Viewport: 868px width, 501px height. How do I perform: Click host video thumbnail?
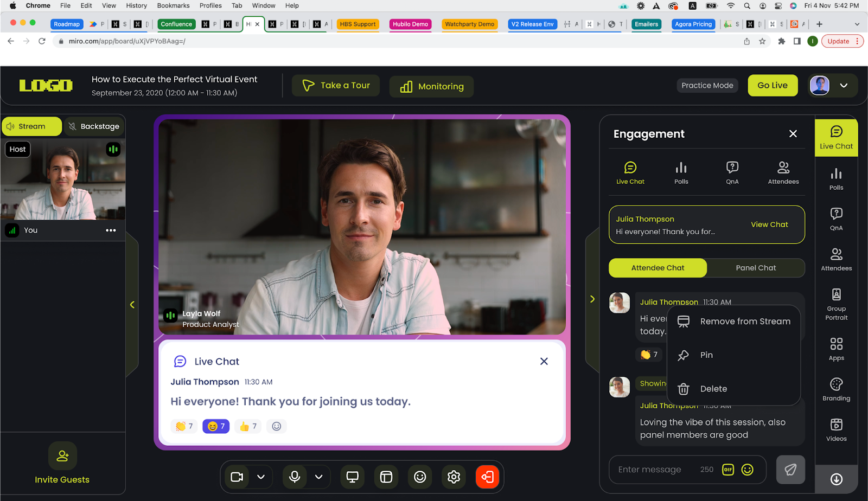(63, 179)
